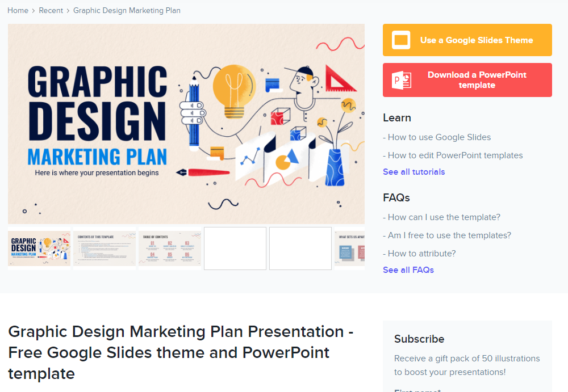Click See all FAQs link

pyautogui.click(x=408, y=270)
